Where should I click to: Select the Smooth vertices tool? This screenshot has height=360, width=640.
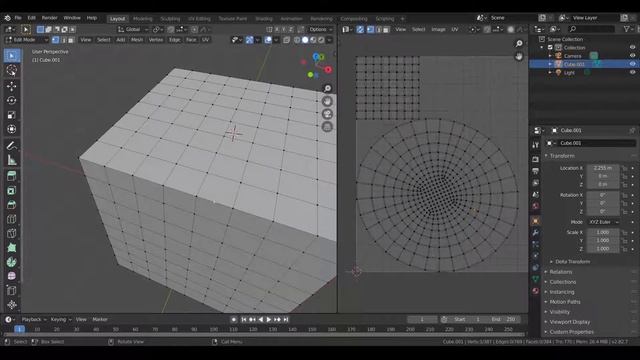[x=12, y=276]
